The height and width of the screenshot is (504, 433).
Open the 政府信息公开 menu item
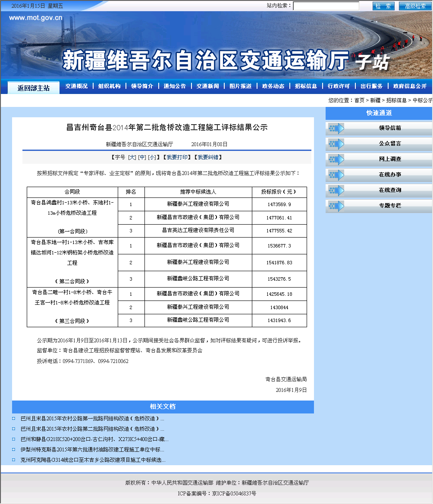410,86
